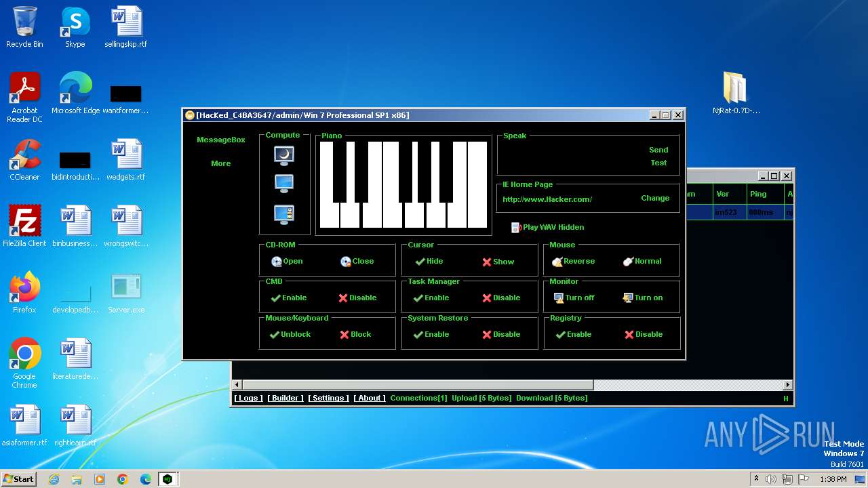Image resolution: width=868 pixels, height=488 pixels.
Task: Close the CD-ROM tray
Action: coord(357,261)
